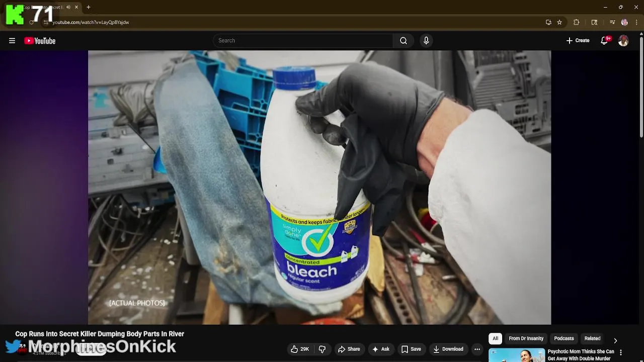Open the YouTube guide hamburger menu
Viewport: 644px width, 362px height.
point(12,41)
